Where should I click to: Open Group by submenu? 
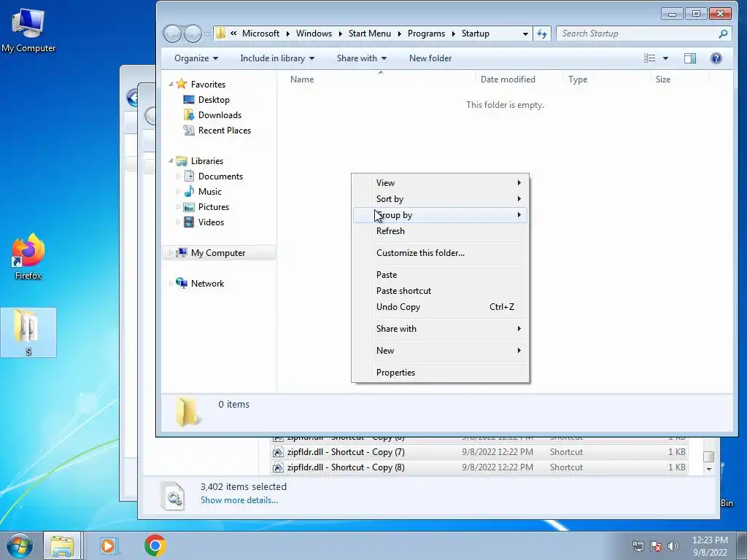[x=440, y=215]
